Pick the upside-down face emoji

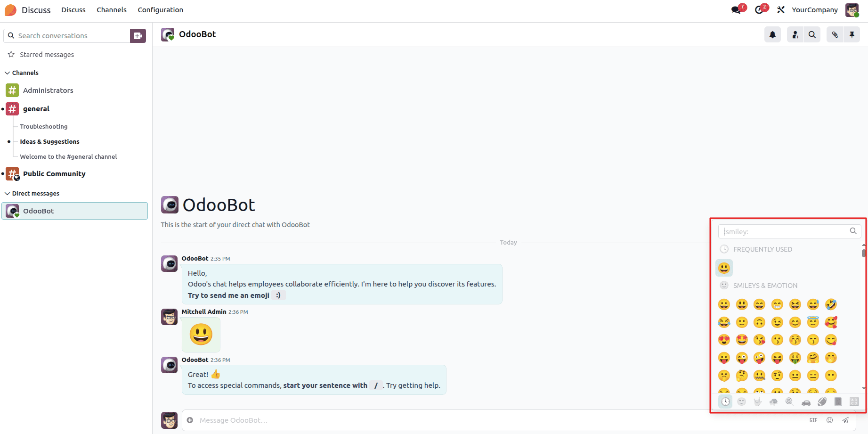[759, 322]
